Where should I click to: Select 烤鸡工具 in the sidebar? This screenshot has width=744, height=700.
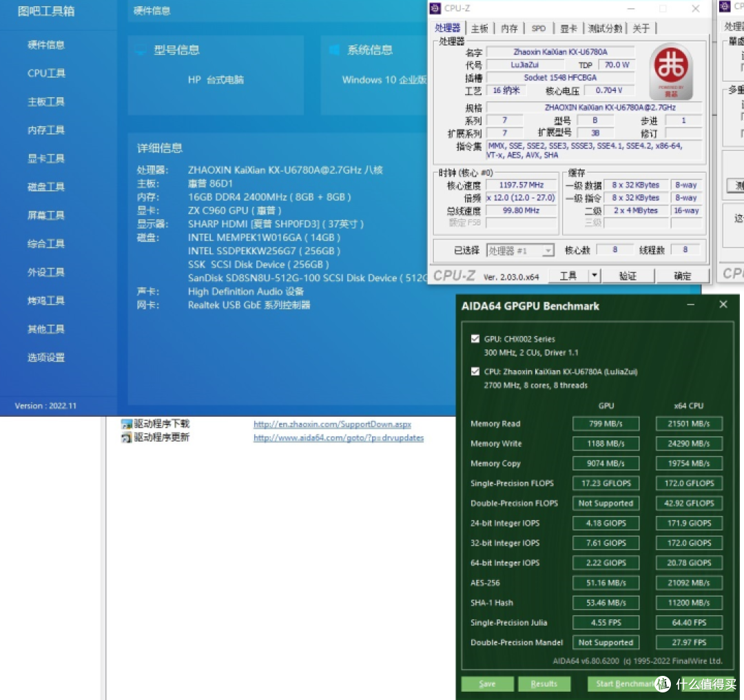pyautogui.click(x=46, y=300)
